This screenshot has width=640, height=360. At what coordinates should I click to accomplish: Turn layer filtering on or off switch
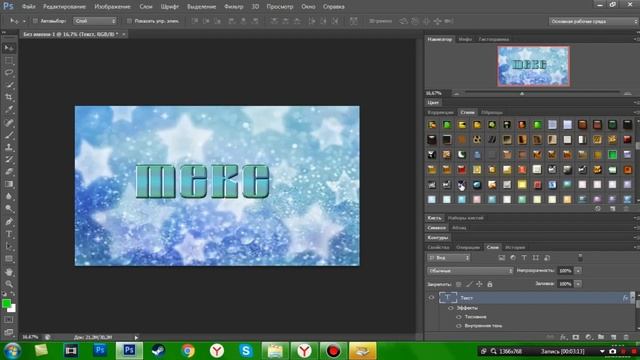pos(580,257)
